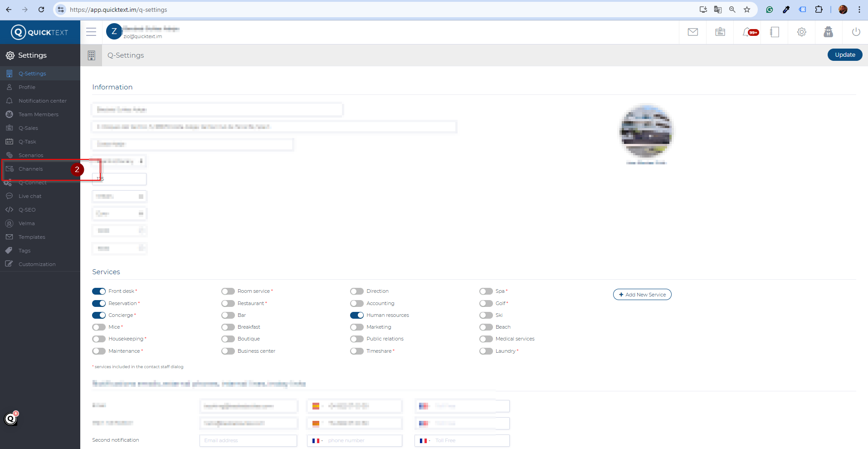Open the notebook icon in top bar

tap(775, 32)
